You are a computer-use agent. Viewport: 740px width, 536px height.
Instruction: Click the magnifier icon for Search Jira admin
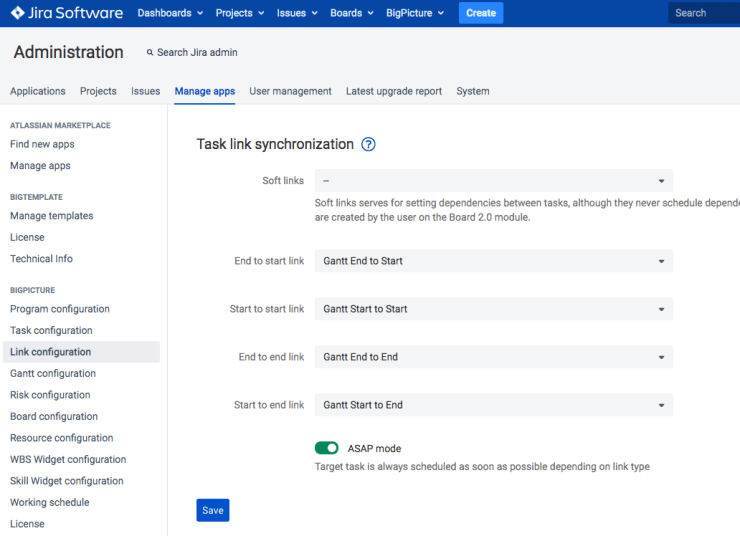(x=150, y=52)
